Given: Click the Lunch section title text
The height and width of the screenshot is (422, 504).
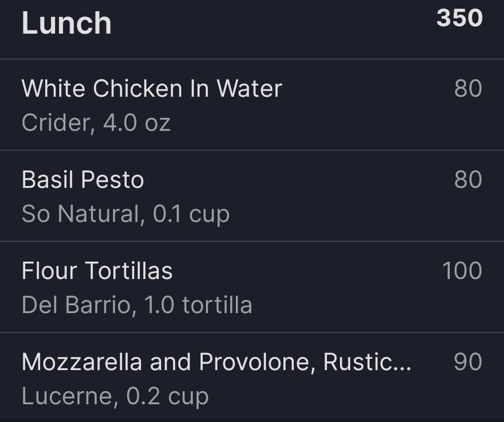Looking at the screenshot, I should (67, 23).
